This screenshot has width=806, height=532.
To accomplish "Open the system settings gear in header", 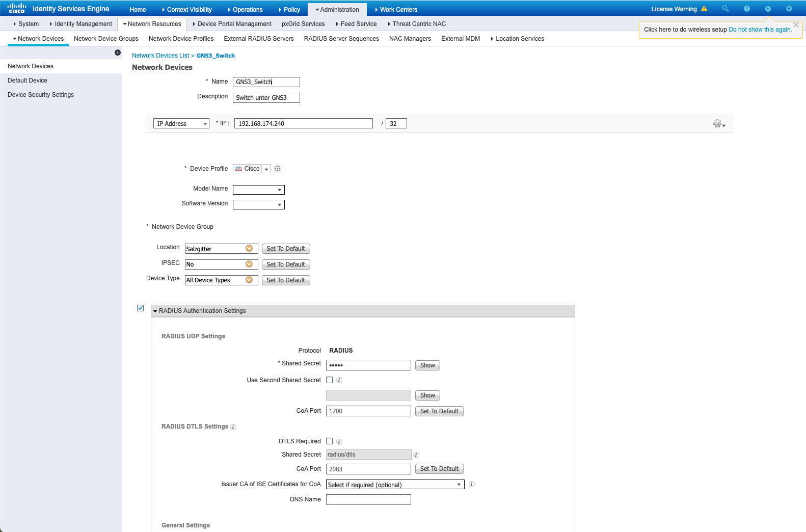I will tap(789, 9).
